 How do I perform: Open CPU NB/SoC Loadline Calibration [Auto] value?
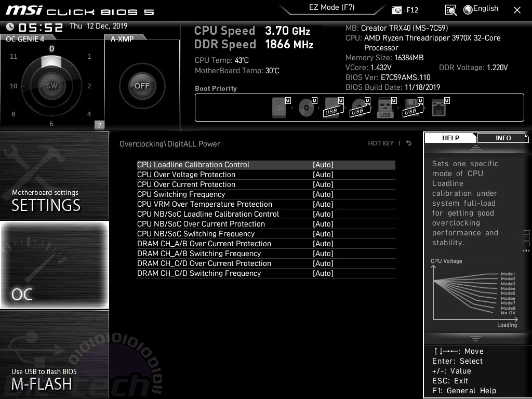[x=323, y=214]
